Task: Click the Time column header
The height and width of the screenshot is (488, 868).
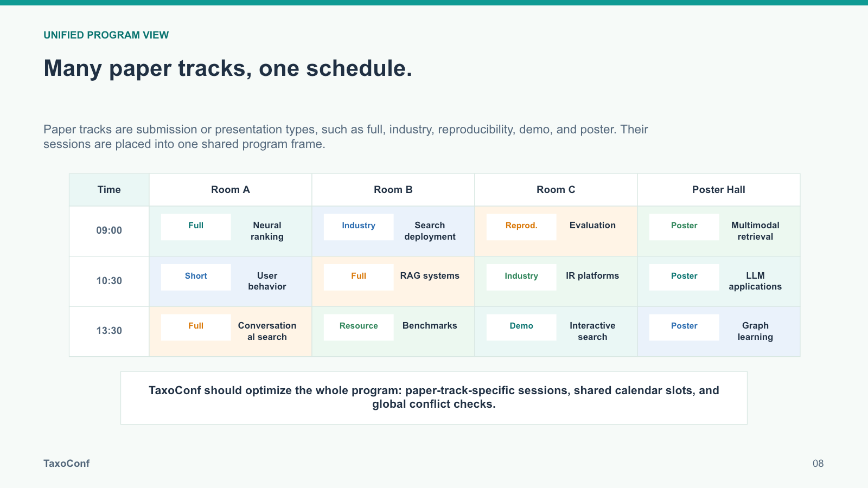Action: pos(109,190)
